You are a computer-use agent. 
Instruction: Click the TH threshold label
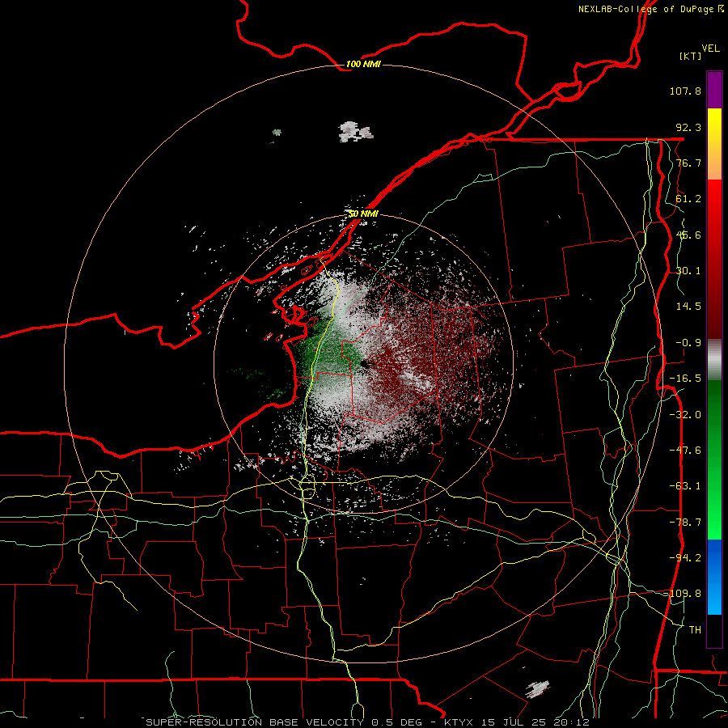pyautogui.click(x=695, y=630)
